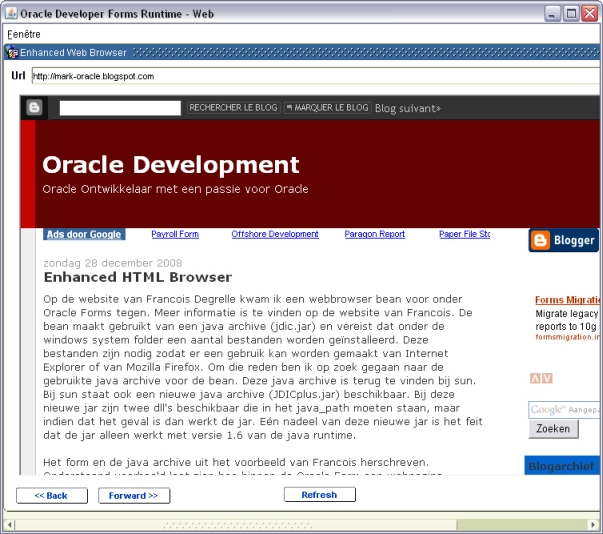
Task: Click the horizontal scrollbar left arrow
Action: click(10, 525)
